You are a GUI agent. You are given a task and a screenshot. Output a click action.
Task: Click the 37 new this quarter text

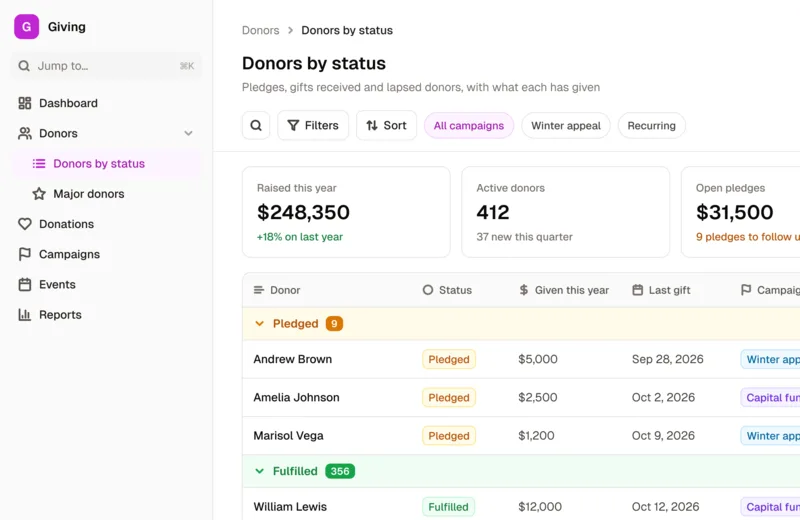tap(524, 237)
